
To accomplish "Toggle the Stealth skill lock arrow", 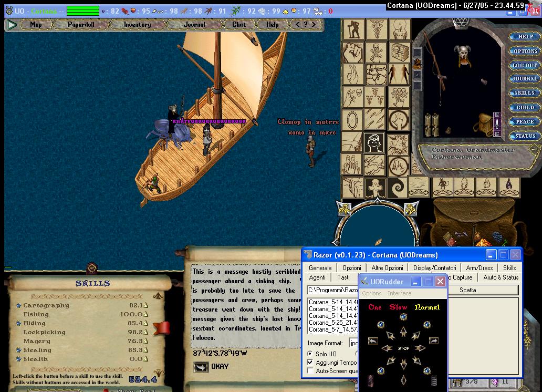I will point(146,359).
